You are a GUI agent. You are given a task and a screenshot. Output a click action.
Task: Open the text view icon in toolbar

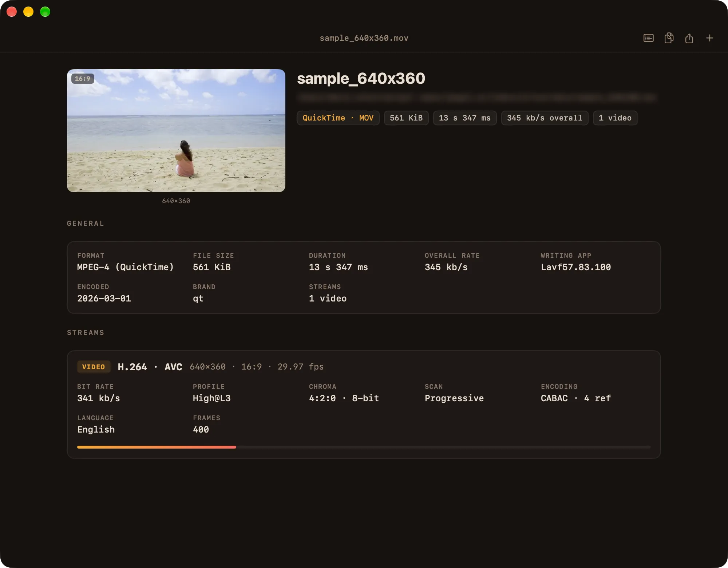648,38
